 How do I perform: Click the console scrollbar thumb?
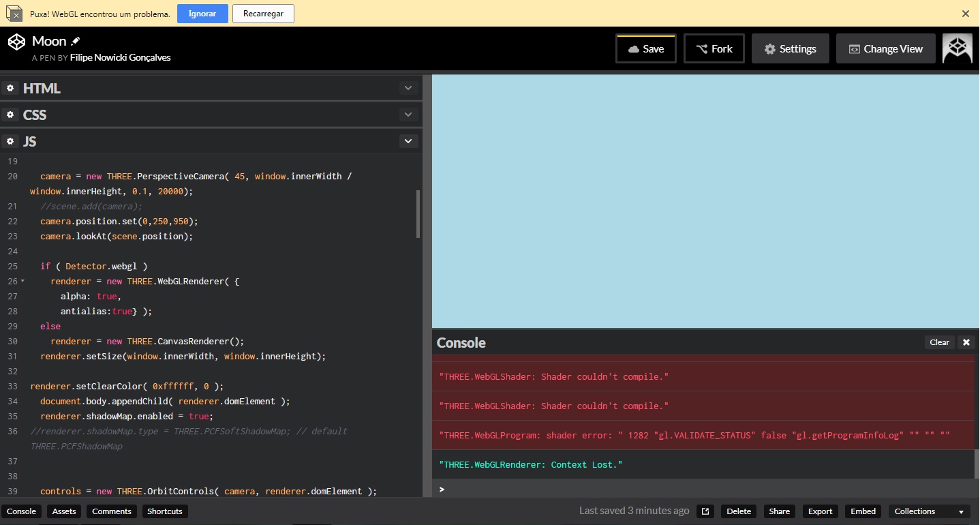(977, 463)
